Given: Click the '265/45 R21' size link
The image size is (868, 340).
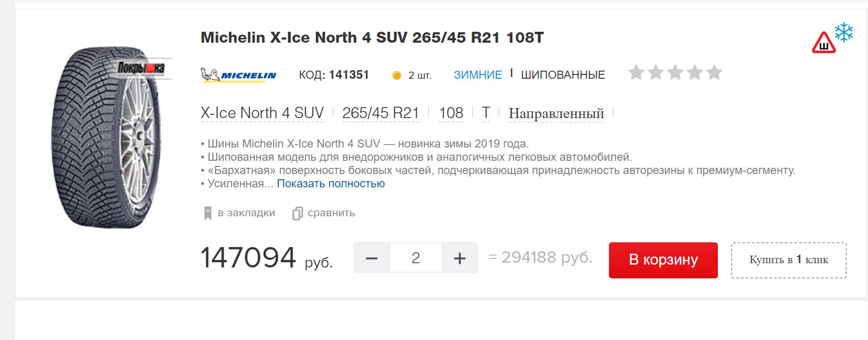Looking at the screenshot, I should (x=381, y=113).
